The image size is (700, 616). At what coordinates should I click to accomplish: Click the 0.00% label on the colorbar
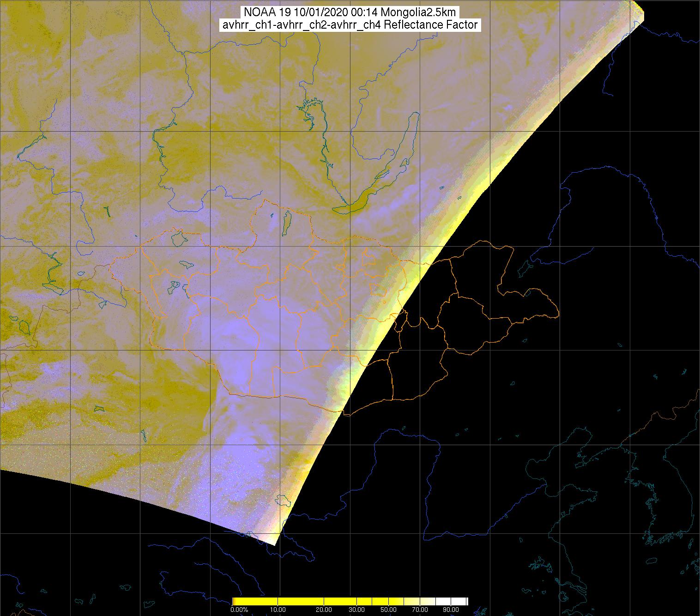coord(239,610)
